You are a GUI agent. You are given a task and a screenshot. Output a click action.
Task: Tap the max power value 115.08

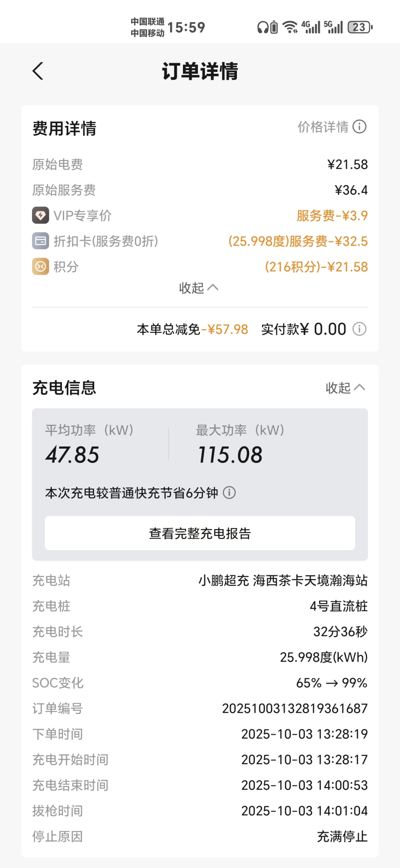click(230, 455)
